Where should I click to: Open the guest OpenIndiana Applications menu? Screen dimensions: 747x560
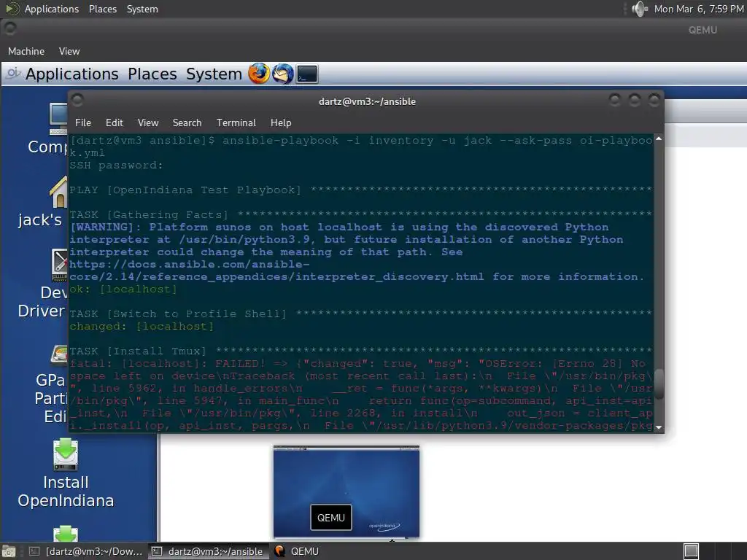[72, 74]
